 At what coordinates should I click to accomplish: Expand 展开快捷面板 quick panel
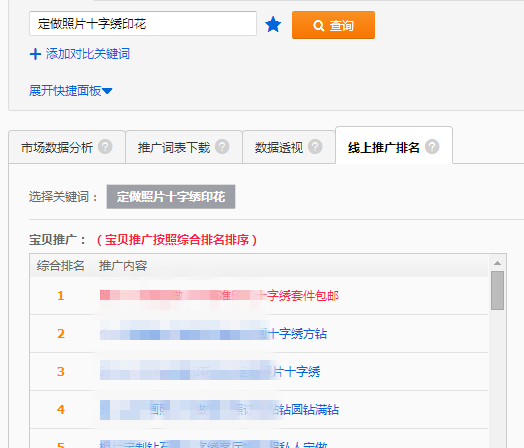point(71,91)
